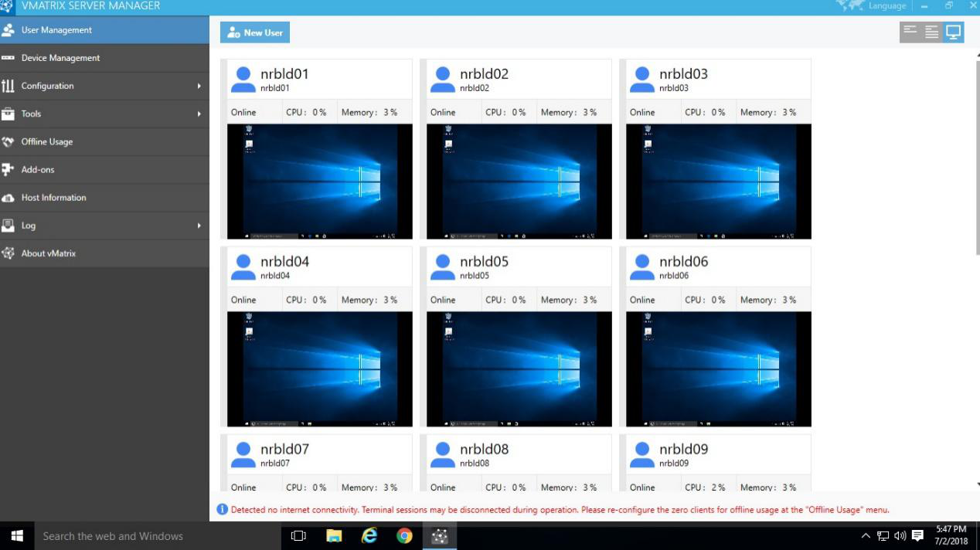Click nrbld03 Online status text
This screenshot has width=980, height=550.
coord(642,112)
